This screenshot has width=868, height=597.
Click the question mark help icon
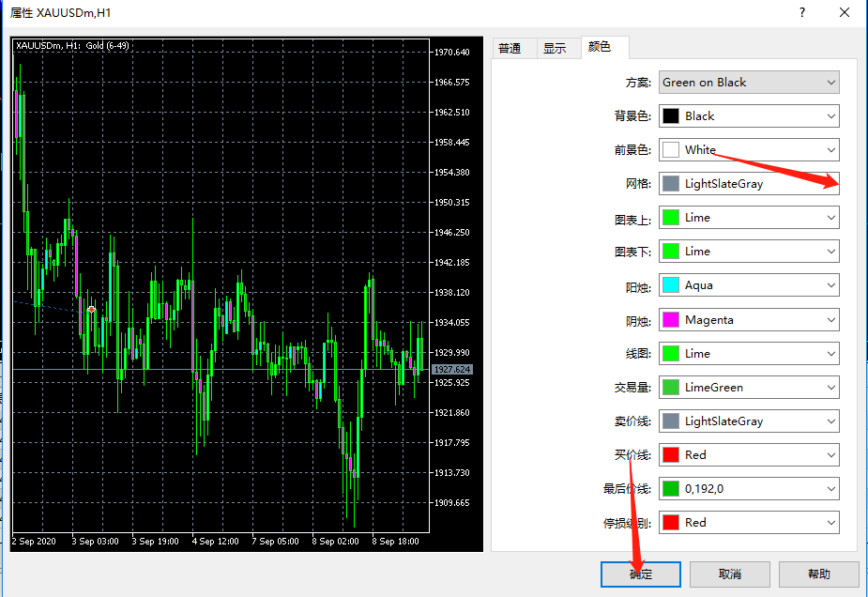pyautogui.click(x=802, y=12)
